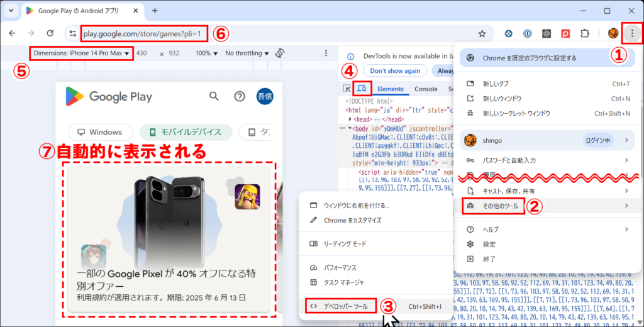Open the No throttling dropdown

point(247,53)
